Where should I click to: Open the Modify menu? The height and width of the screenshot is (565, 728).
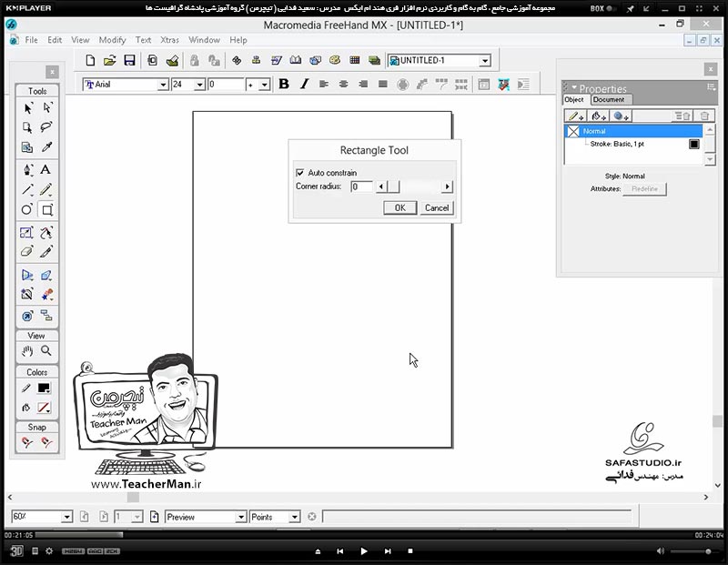click(112, 40)
